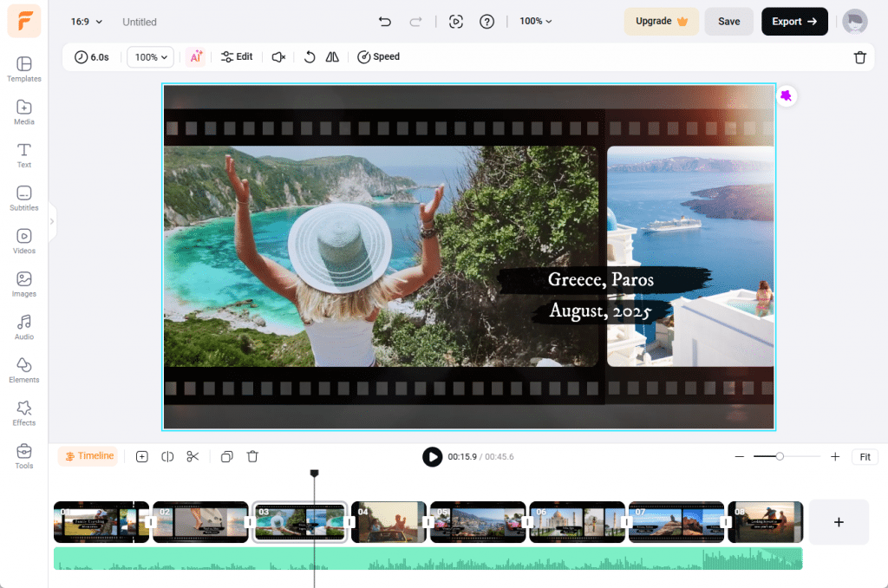The height and width of the screenshot is (588, 888).
Task: Click the Upgrade button
Action: coord(661,22)
